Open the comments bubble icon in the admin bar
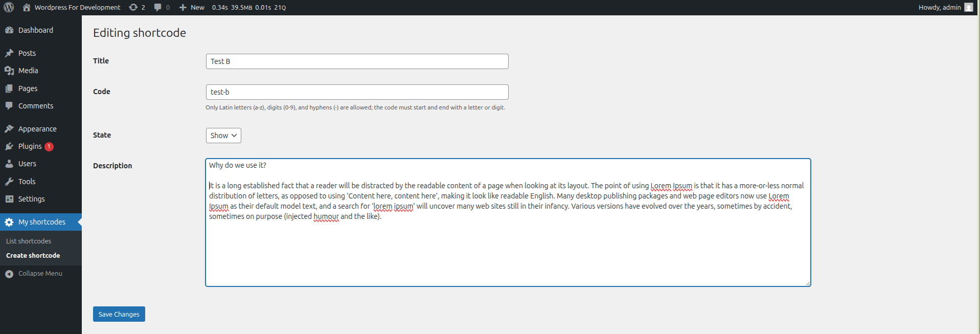Viewport: 980px width, 334px height. (158, 7)
